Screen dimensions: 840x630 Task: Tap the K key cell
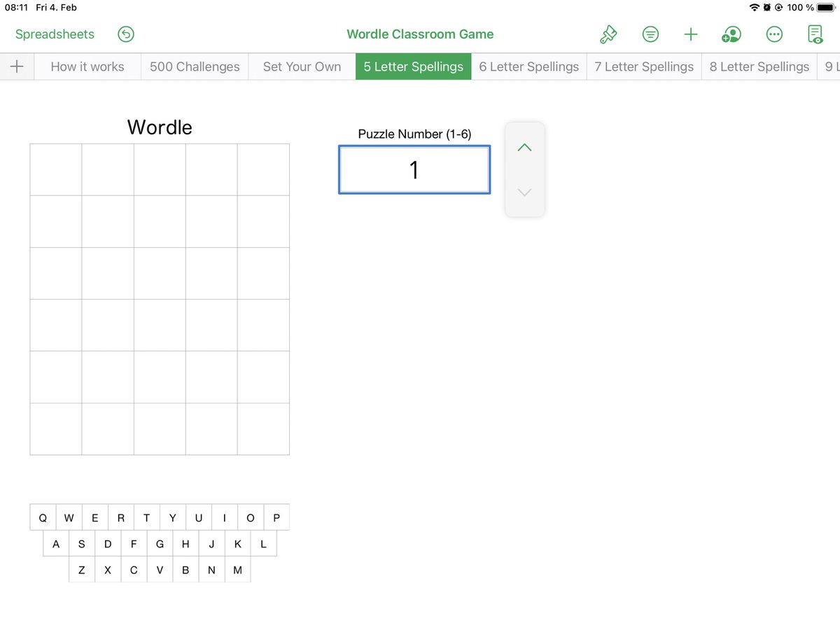coord(238,544)
